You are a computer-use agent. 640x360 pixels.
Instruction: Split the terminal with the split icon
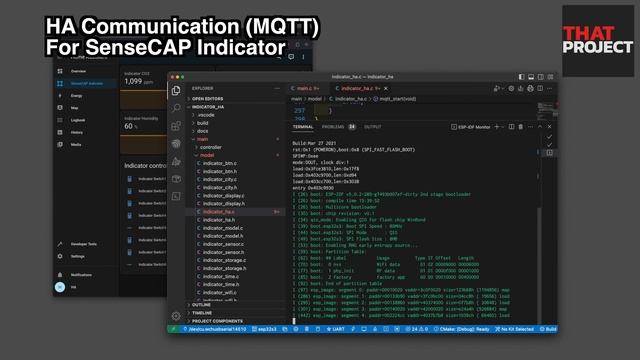pos(511,127)
